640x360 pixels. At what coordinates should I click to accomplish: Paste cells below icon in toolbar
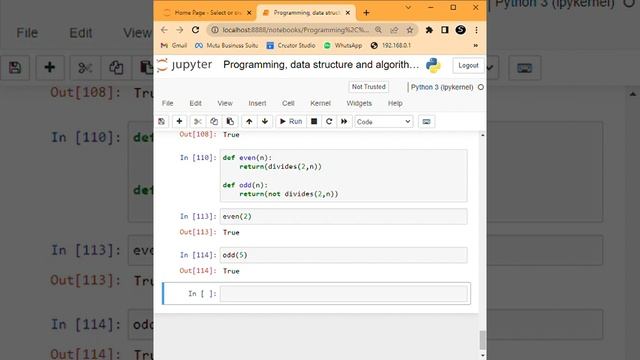tap(230, 122)
